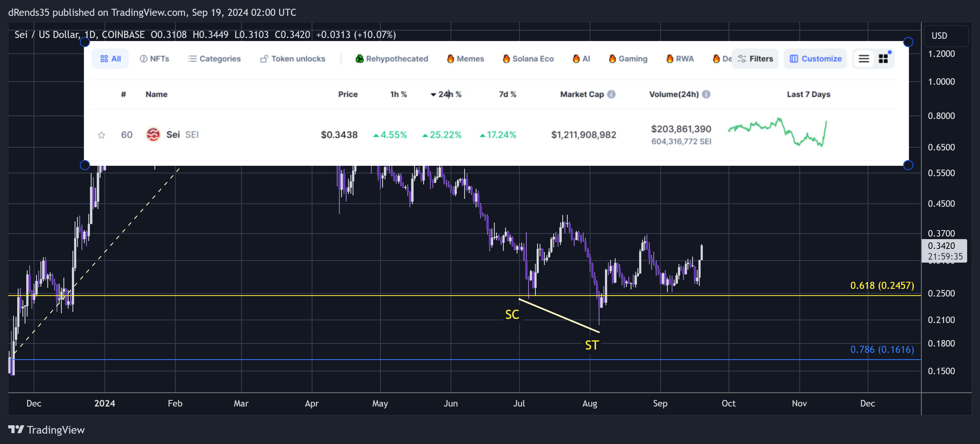Add Sei to watchlist star
This screenshot has height=444, width=980.
click(101, 135)
